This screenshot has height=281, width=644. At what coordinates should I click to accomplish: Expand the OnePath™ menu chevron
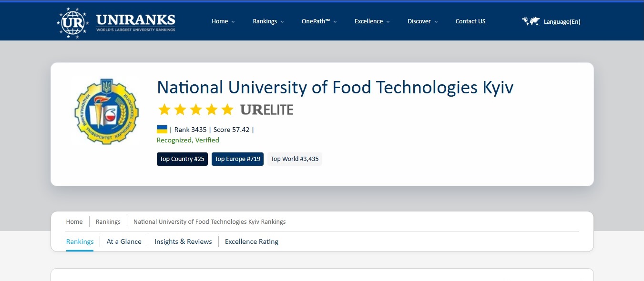[x=335, y=22]
